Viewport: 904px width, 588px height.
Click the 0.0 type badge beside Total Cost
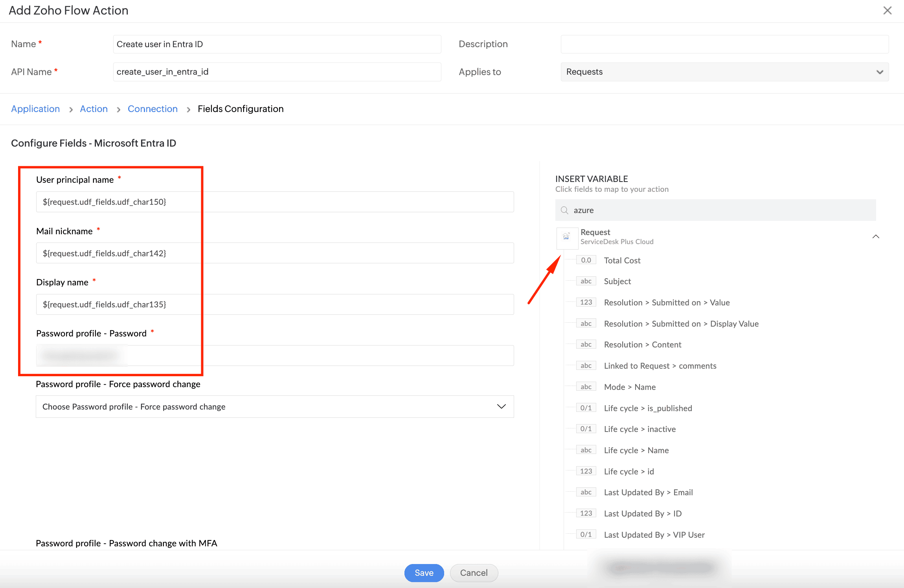pos(586,260)
